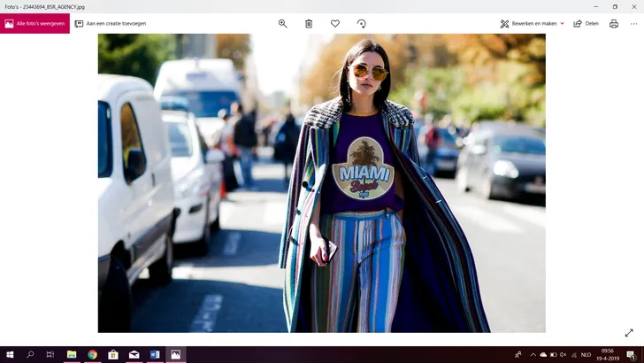Click the zoom magnifier icon
Viewport: 644px width, 363px height.
pyautogui.click(x=283, y=24)
